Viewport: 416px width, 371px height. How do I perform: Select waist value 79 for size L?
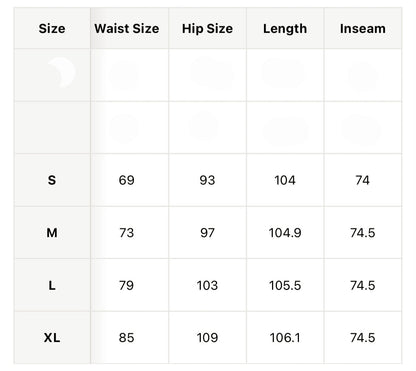(x=127, y=285)
